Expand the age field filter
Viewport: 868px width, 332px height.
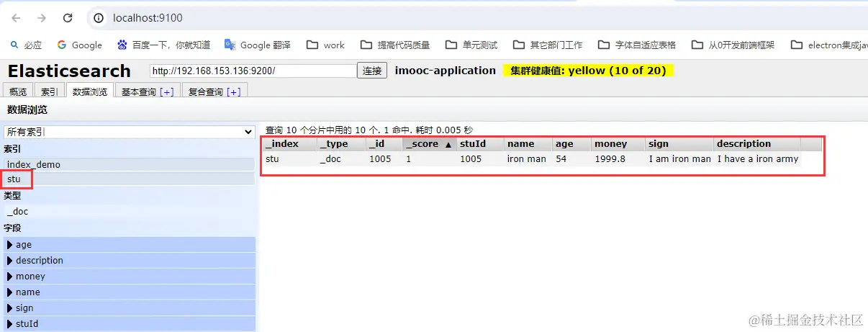(x=130, y=245)
